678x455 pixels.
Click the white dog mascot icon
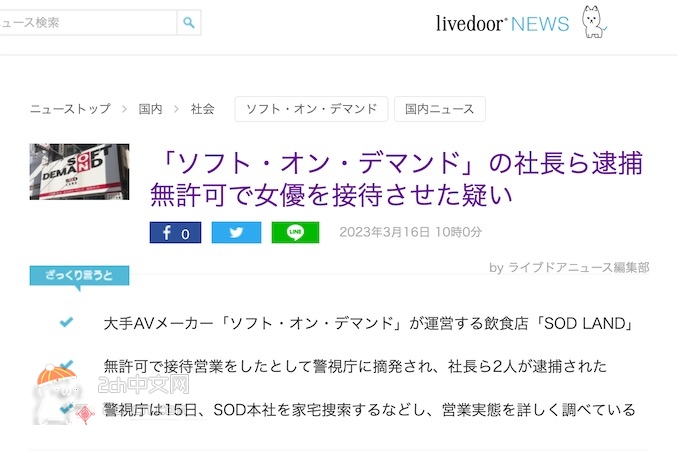pyautogui.click(x=594, y=22)
